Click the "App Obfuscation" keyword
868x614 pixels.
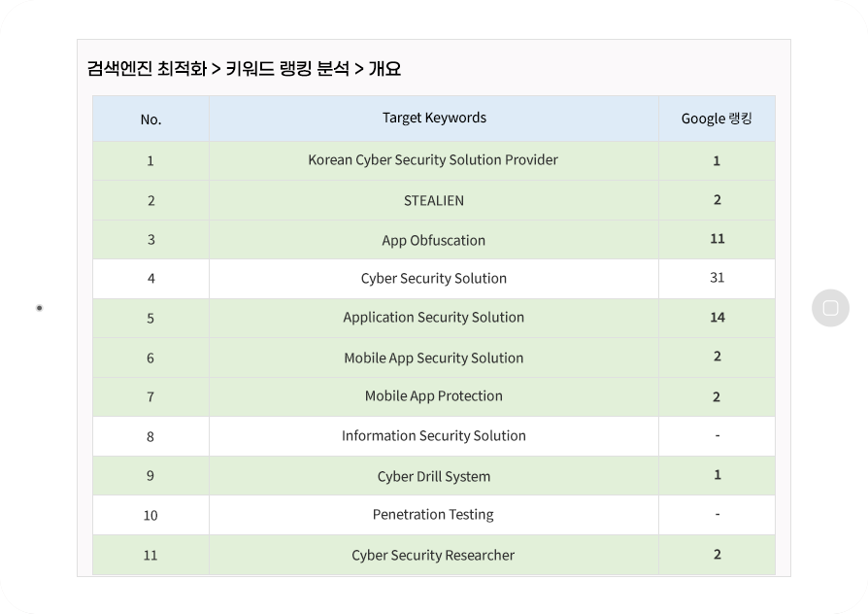click(433, 241)
